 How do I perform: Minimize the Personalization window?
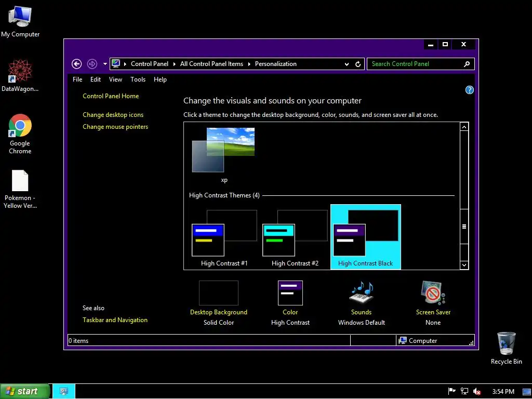point(431,45)
